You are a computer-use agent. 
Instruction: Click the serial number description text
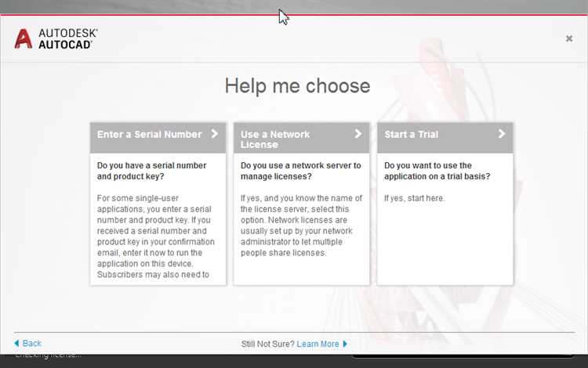(156, 236)
